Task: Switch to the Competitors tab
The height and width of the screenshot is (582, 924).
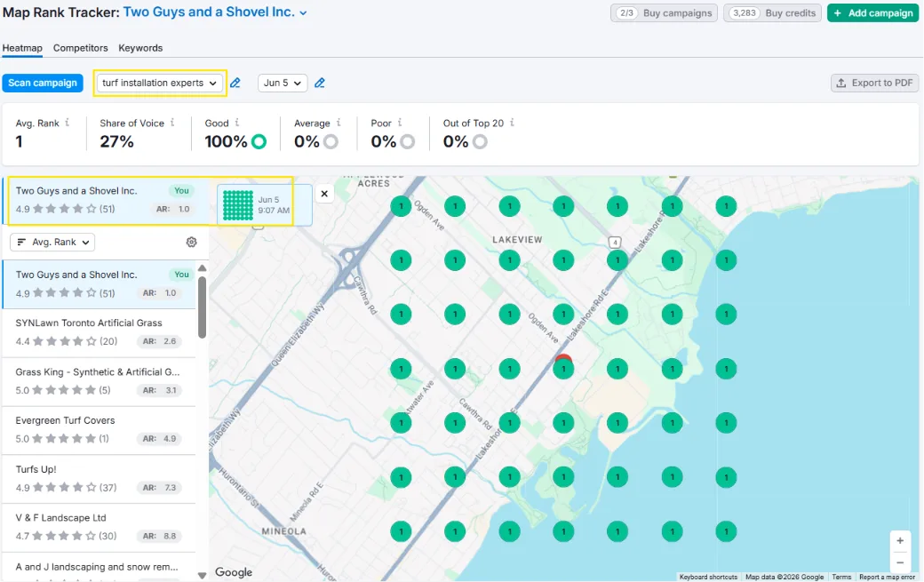Action: coord(80,48)
